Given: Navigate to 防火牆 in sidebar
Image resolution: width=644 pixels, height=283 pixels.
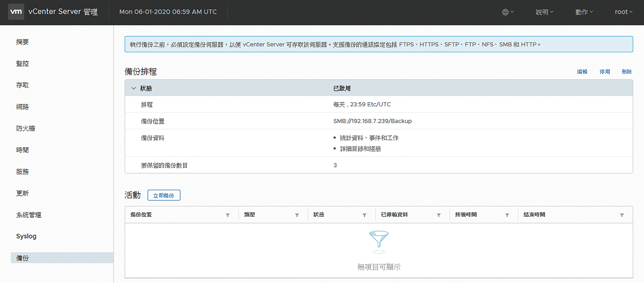Looking at the screenshot, I should pos(25,128).
